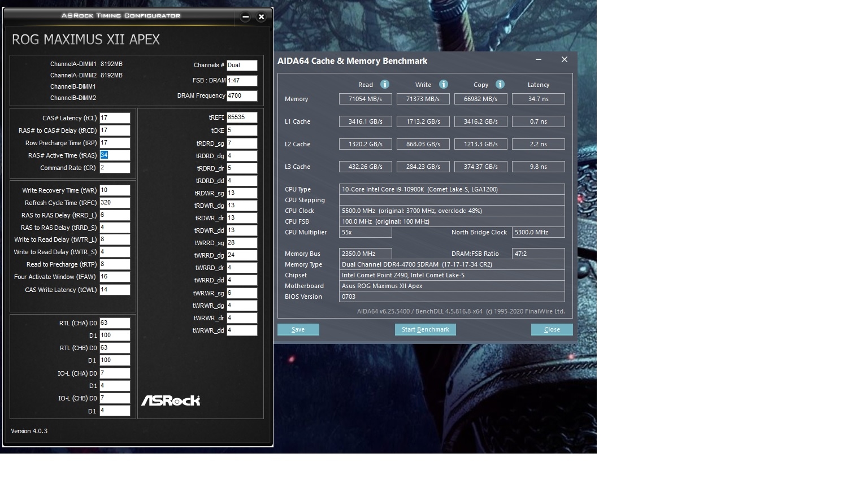The height and width of the screenshot is (488, 868).
Task: Click the Save button in AIDA64
Action: click(x=298, y=330)
